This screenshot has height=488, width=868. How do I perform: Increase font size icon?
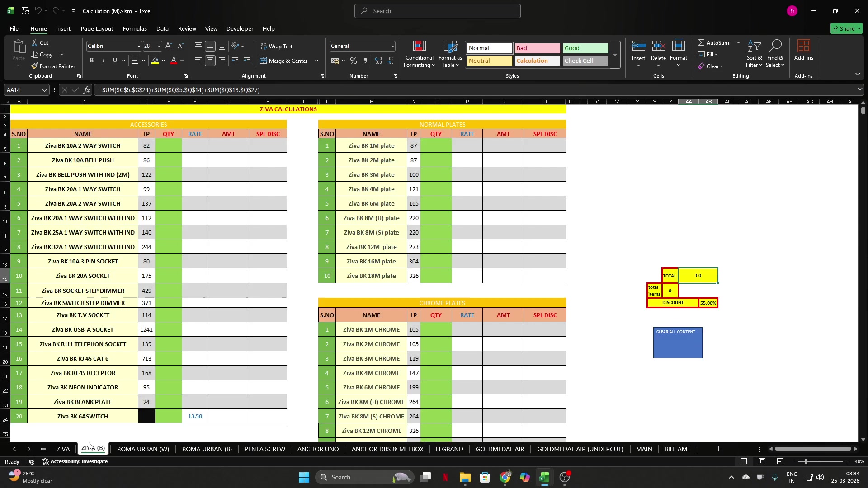click(169, 46)
